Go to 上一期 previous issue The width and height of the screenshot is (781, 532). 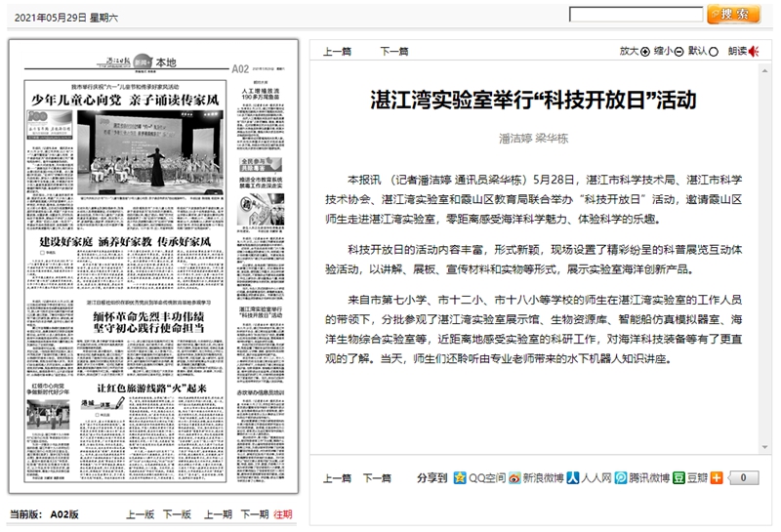(x=218, y=514)
